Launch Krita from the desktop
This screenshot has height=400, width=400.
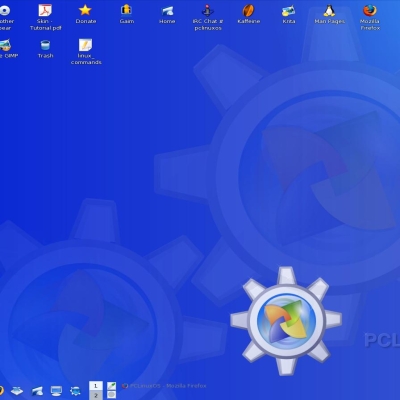[x=288, y=11]
